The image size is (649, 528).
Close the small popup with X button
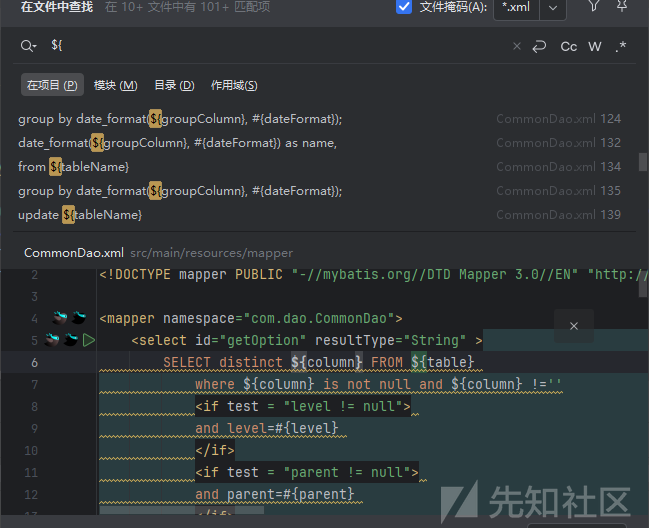pyautogui.click(x=574, y=326)
